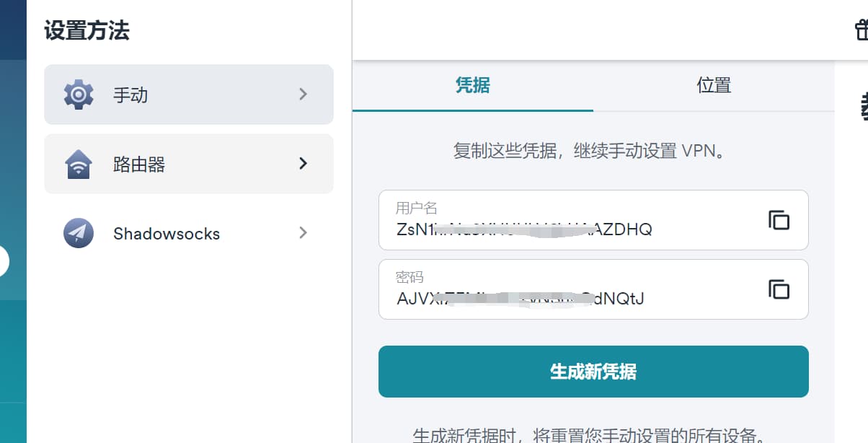The image size is (868, 443).
Task: Click the gear icon beside 手动
Action: point(79,95)
